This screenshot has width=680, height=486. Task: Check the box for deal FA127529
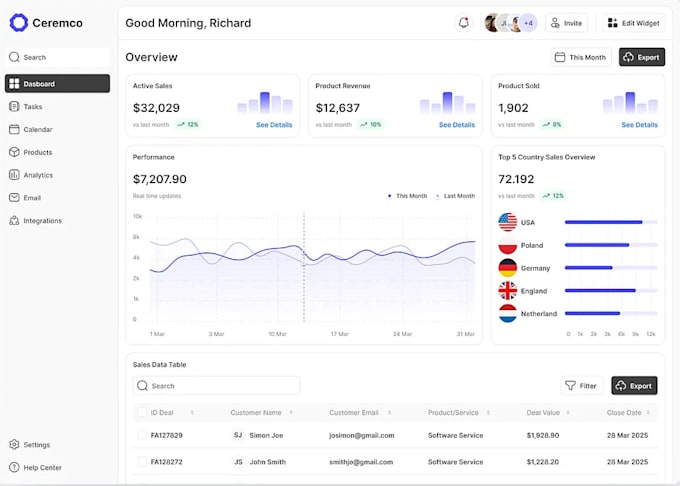pos(141,435)
